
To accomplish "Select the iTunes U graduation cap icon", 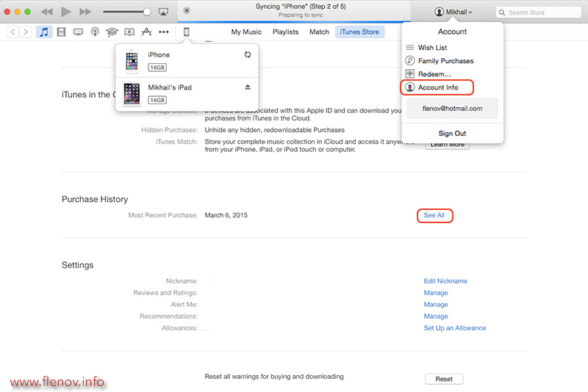I will coord(112,32).
